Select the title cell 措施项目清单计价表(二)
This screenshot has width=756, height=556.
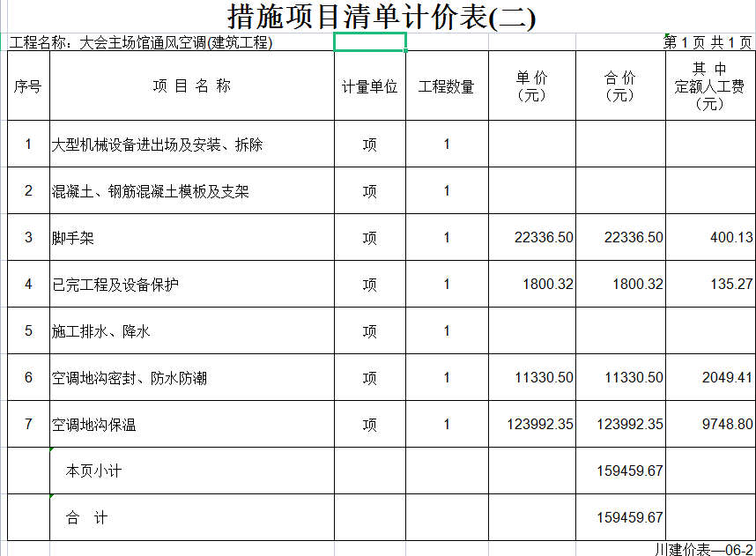(x=381, y=17)
